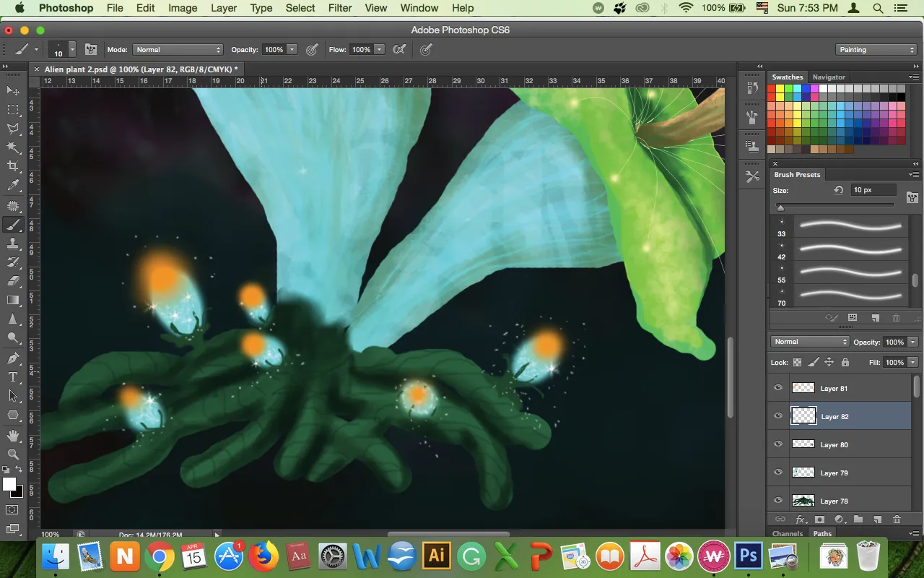Open the Flow slider dropdown
Viewport: 924px width, 578px height.
click(379, 50)
